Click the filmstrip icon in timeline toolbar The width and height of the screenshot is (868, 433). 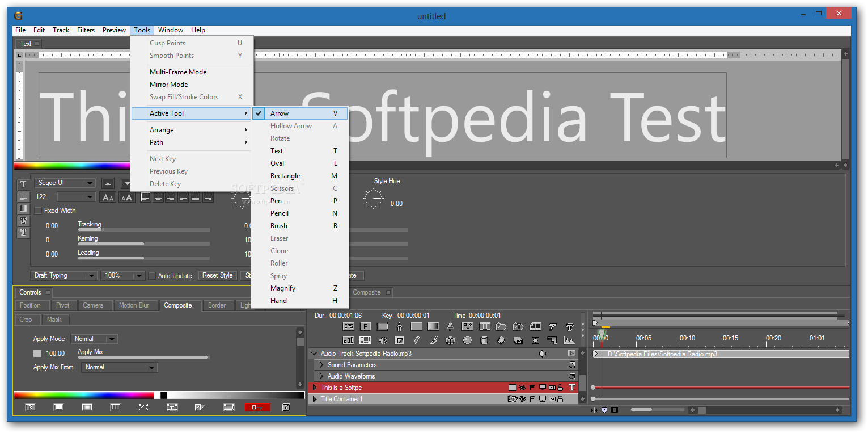[485, 326]
